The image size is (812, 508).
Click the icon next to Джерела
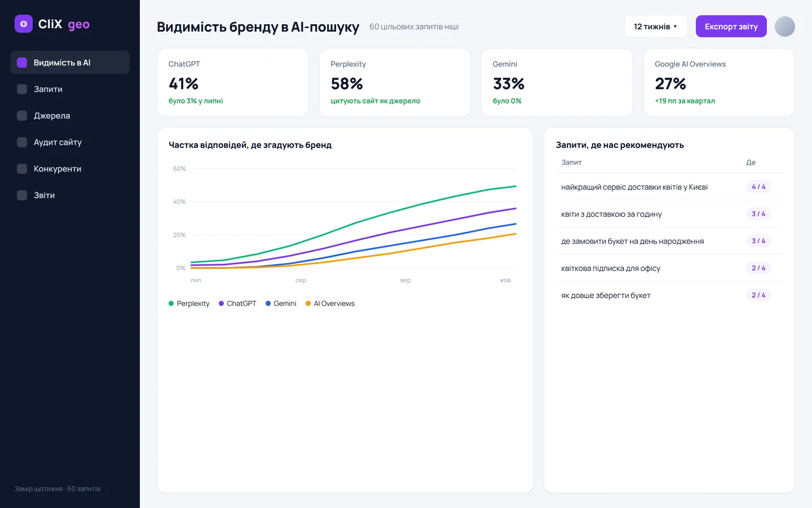(22, 116)
